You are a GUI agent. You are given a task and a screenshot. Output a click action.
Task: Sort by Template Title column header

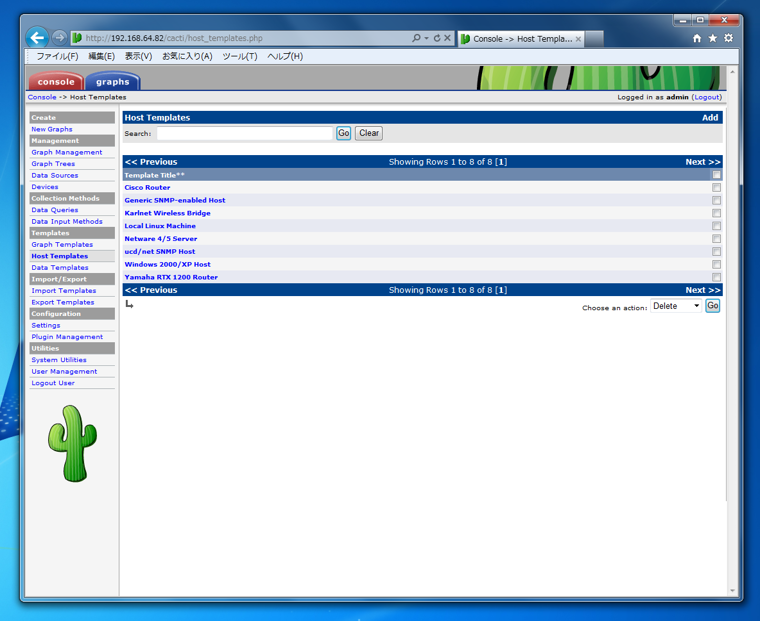(154, 175)
